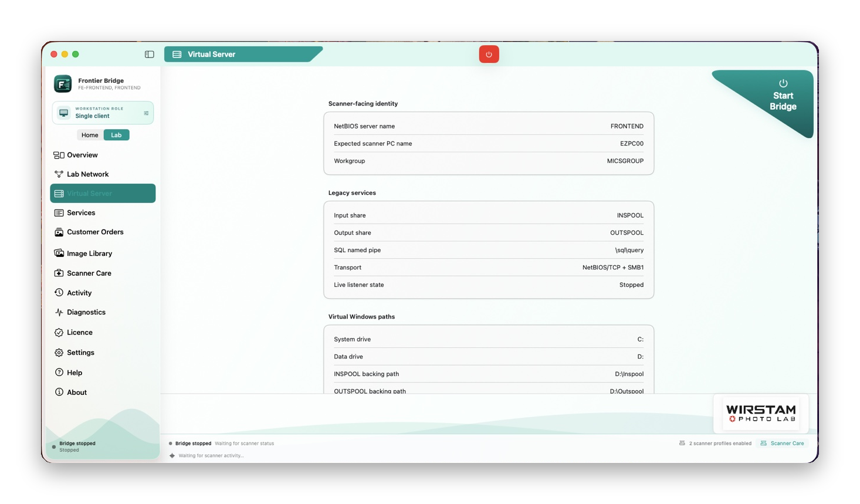Click the Image Library icon
Viewport: 860px width, 504px height.
[x=59, y=253]
